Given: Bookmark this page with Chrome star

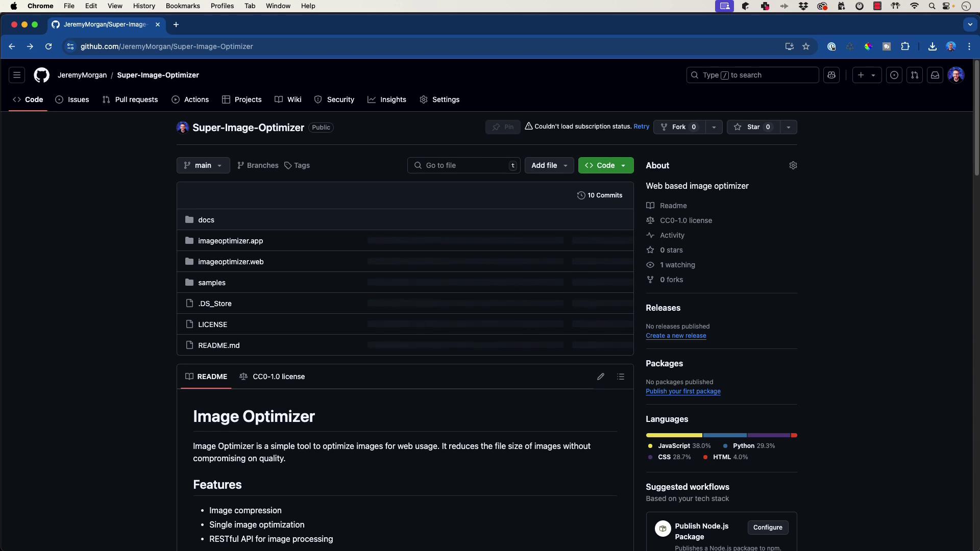Looking at the screenshot, I should pyautogui.click(x=806, y=46).
